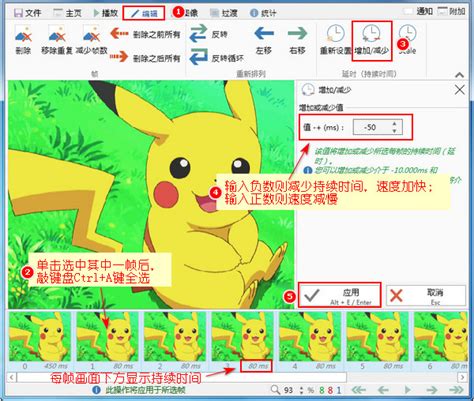This screenshot has height=401, width=474.
Task: Click the magnifier zoom icon
Action: tap(275, 389)
